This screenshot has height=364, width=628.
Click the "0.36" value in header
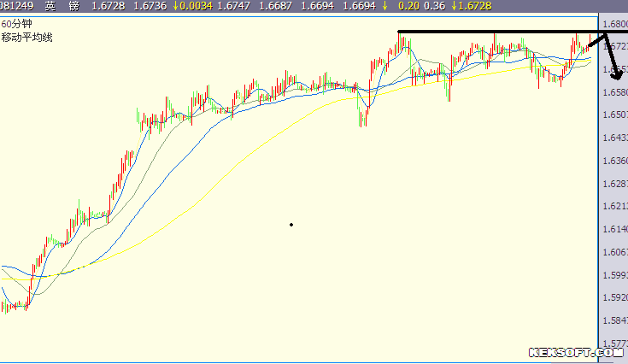434,6
